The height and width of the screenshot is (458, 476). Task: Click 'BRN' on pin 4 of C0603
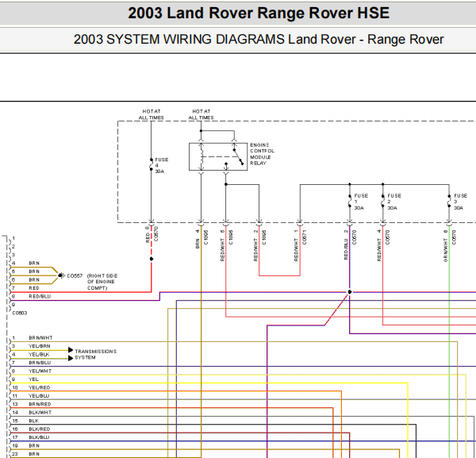tap(34, 263)
